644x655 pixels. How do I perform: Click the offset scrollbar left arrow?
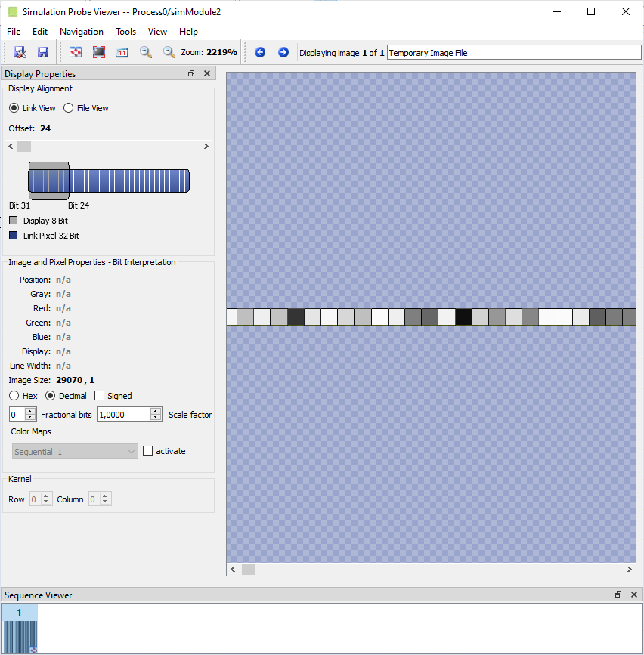[x=11, y=147]
